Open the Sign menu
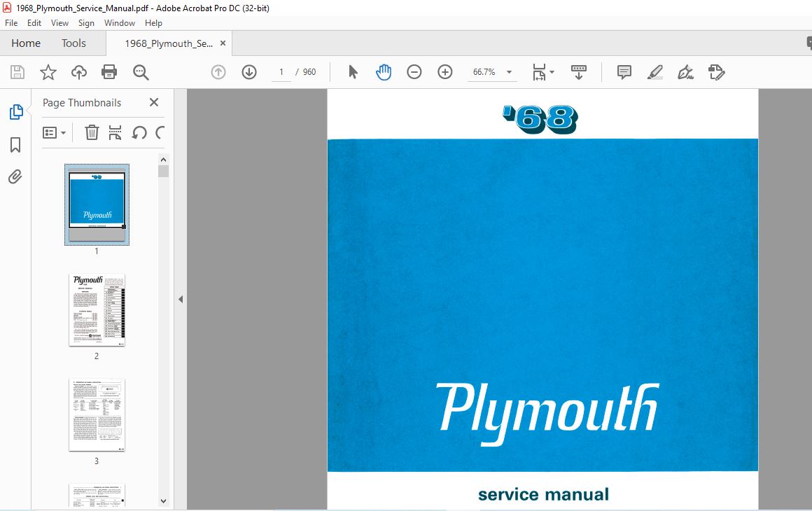Screen dimensions: 812x511 tap(86, 23)
